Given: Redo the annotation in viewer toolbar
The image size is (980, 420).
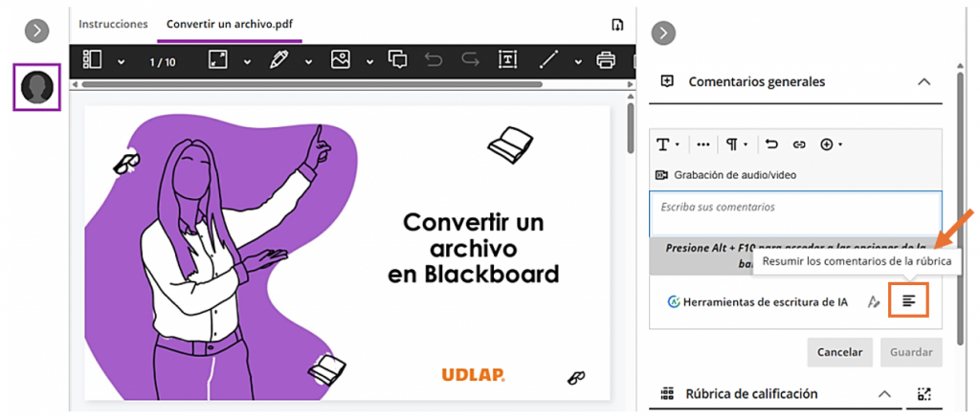Looking at the screenshot, I should (469, 60).
